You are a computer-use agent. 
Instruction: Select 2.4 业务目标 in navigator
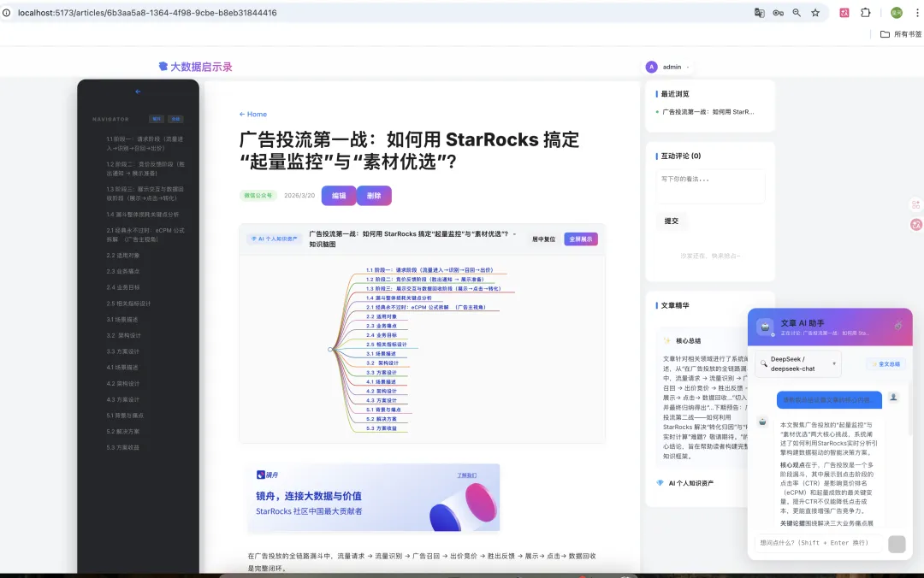[123, 287]
